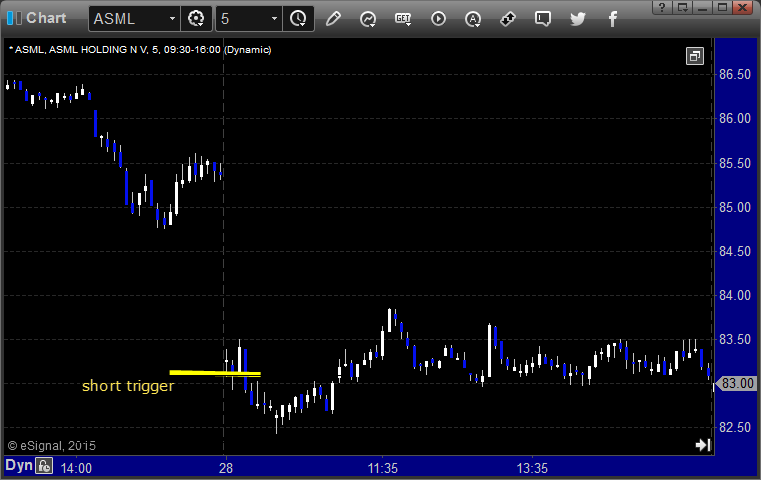Select the yellow short trigger line

point(215,373)
